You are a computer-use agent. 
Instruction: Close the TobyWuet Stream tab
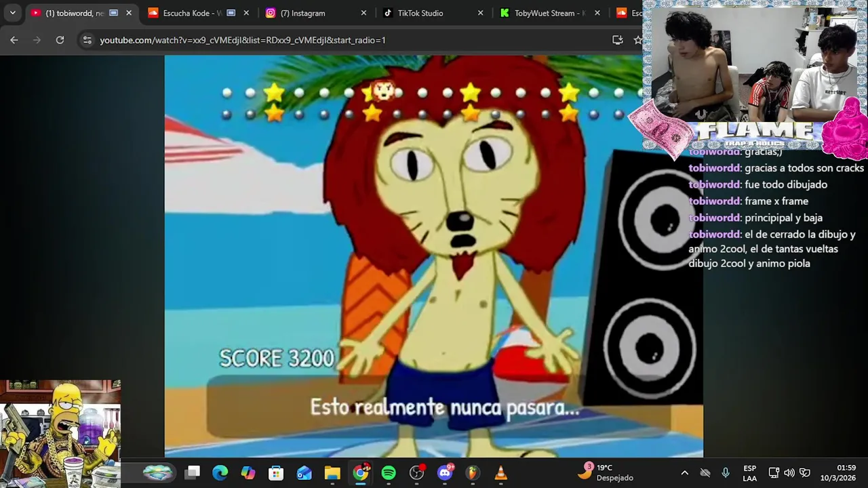tap(598, 13)
